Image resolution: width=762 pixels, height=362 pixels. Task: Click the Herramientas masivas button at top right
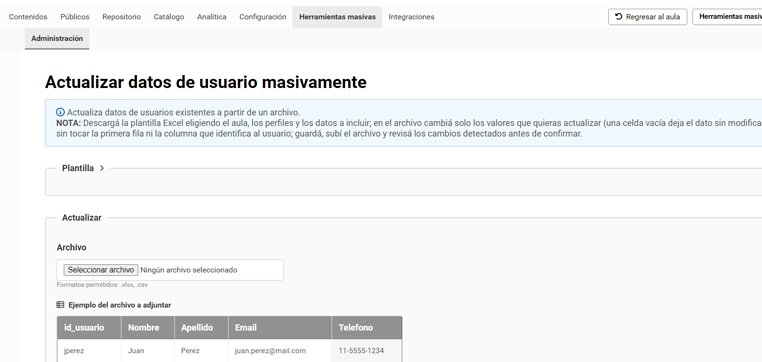point(727,17)
